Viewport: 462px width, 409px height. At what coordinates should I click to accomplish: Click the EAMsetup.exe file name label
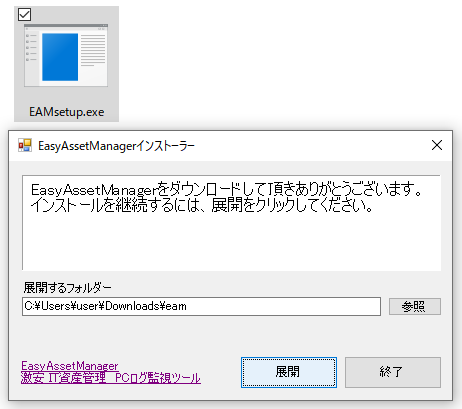coord(66,112)
